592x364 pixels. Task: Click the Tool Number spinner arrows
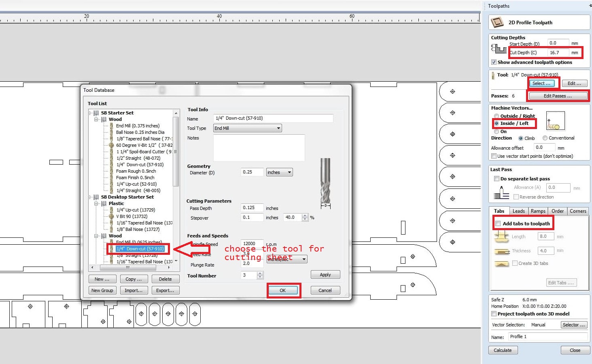pos(260,275)
